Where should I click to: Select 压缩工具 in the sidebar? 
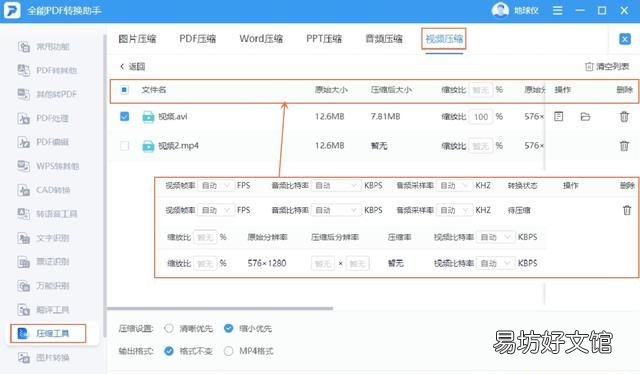48,334
